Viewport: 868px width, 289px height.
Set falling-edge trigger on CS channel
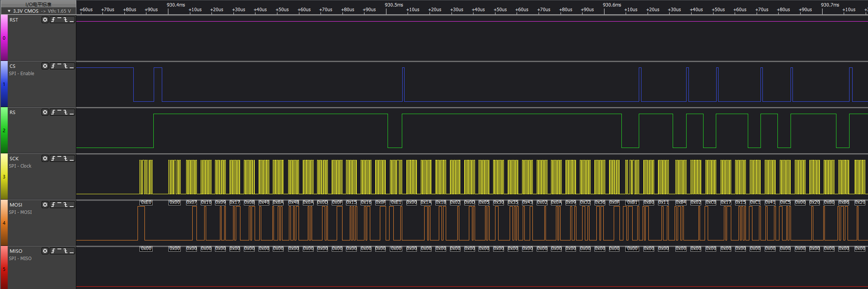65,66
